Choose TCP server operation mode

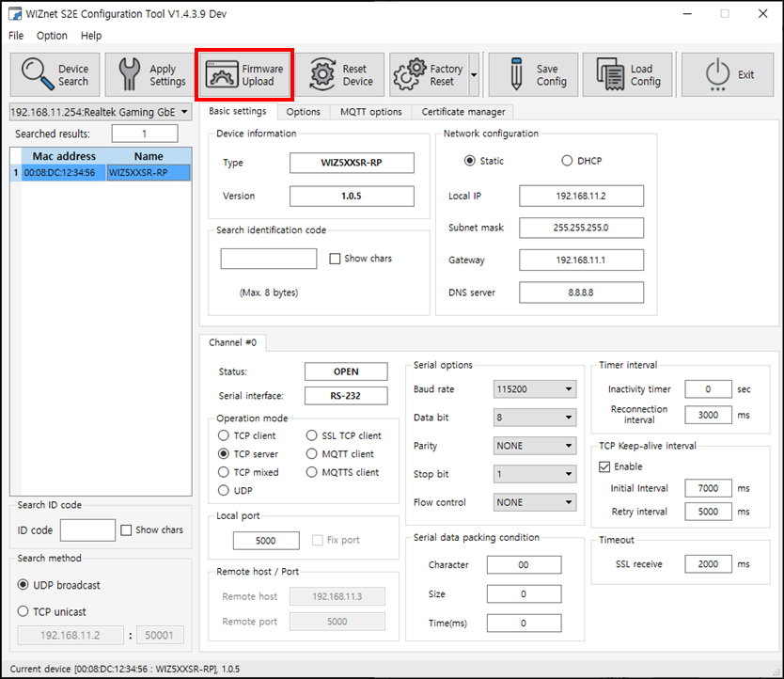(224, 454)
